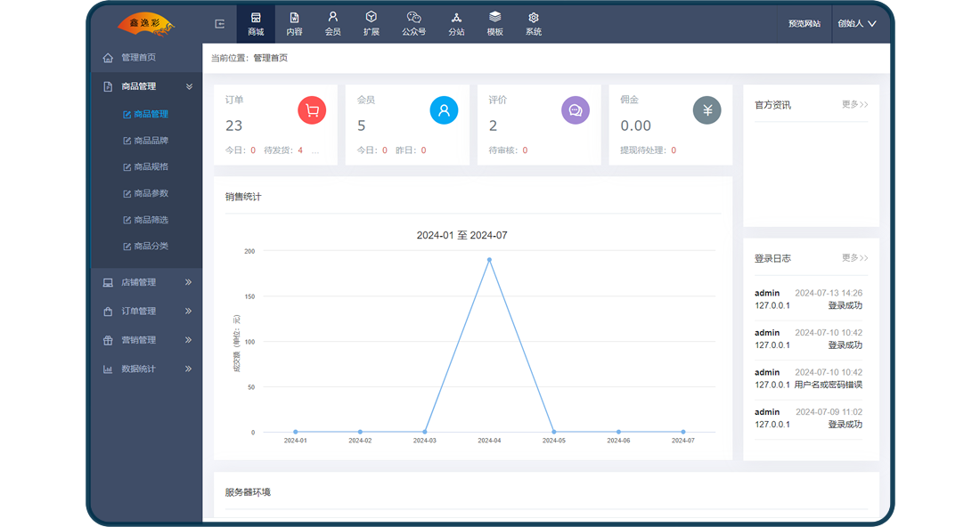
Task: Open the 分站 top tab
Action: point(456,24)
